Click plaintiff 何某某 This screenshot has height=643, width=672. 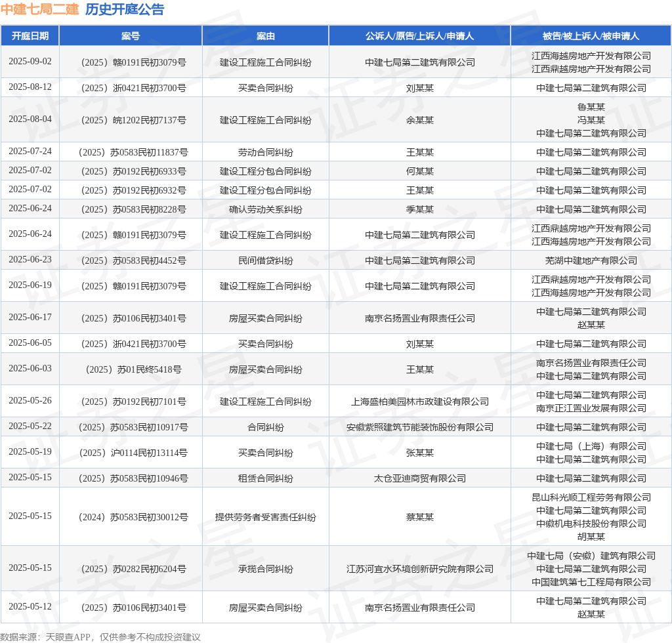pos(420,171)
